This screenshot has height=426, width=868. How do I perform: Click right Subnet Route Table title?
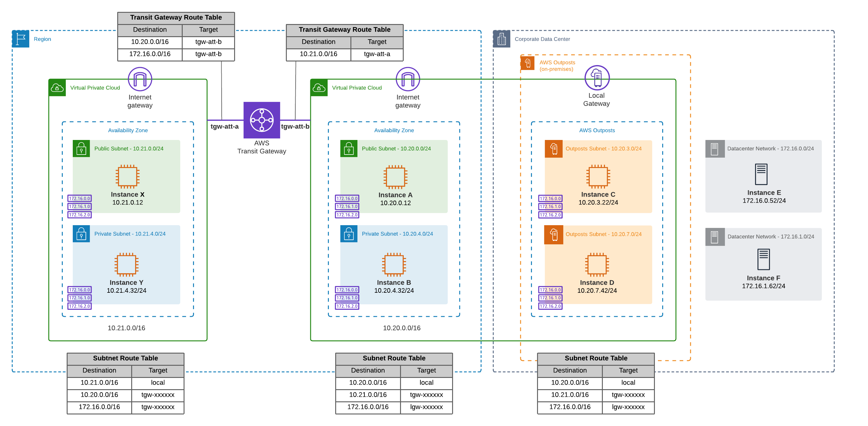click(596, 358)
